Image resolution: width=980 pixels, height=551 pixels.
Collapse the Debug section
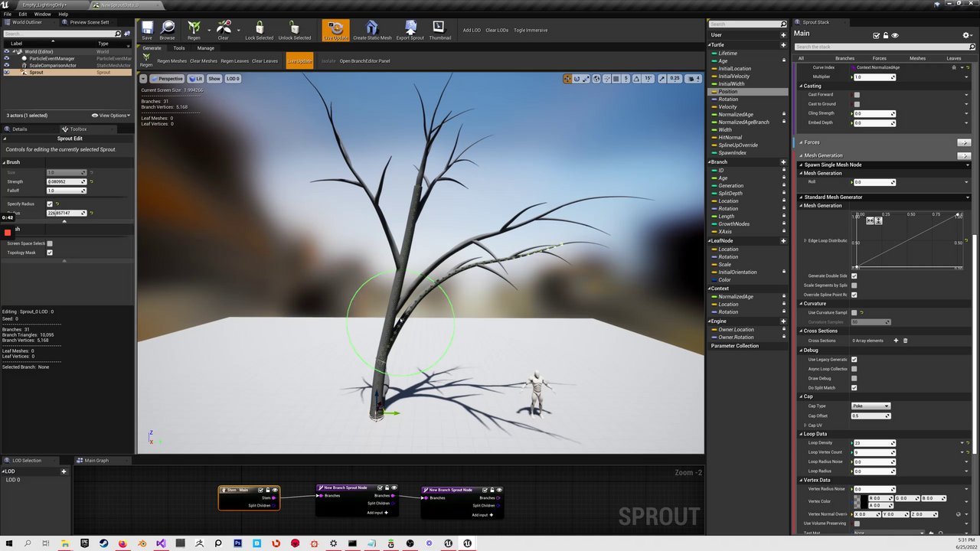802,350
